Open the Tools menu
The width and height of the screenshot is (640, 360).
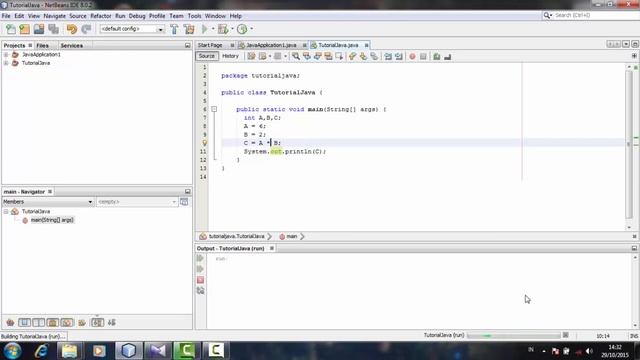194,16
